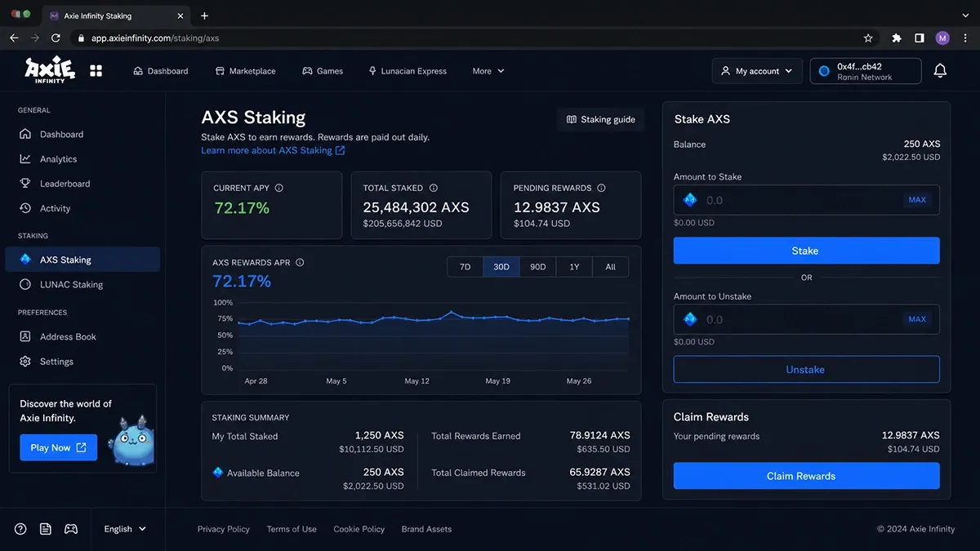Viewport: 980px width, 551px height.
Task: Open a new browser tab
Action: pos(204,16)
